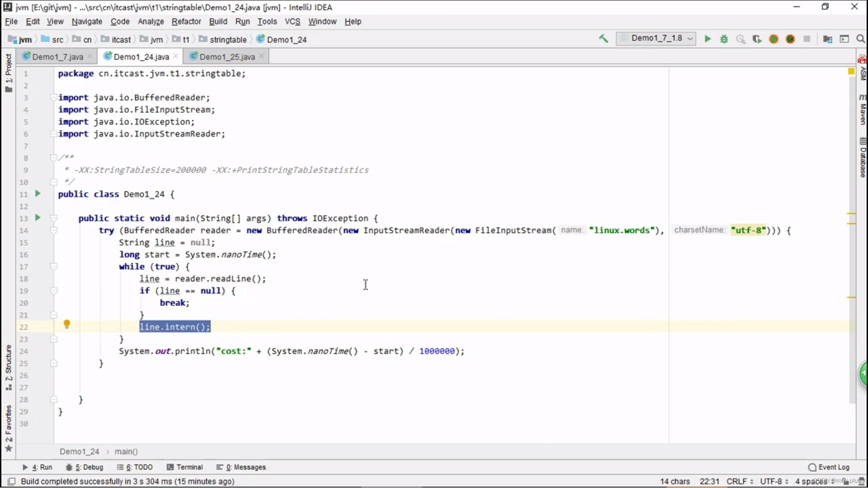The image size is (868, 488).
Task: Open the Refactor menu
Action: [186, 21]
